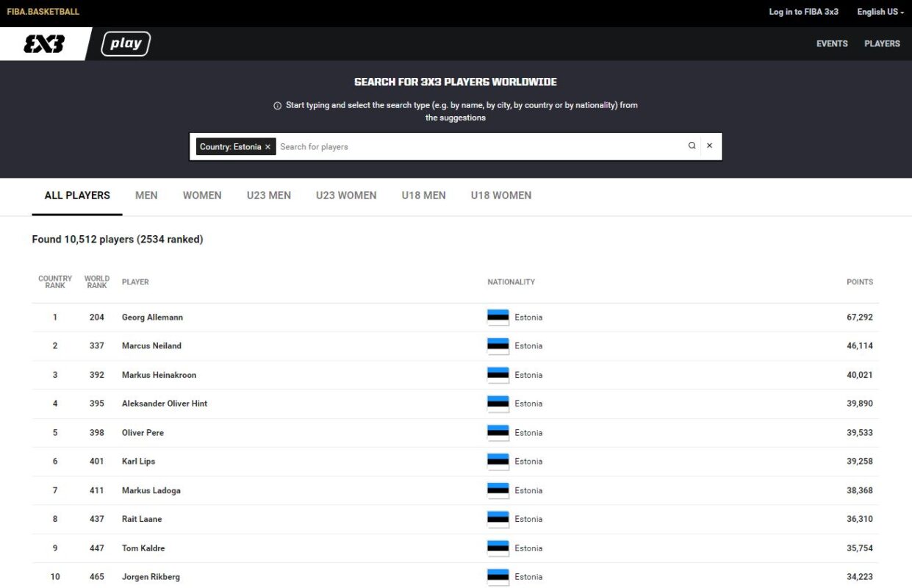Select the U23 MEN tab
Screen dimensions: 912x588
click(269, 196)
